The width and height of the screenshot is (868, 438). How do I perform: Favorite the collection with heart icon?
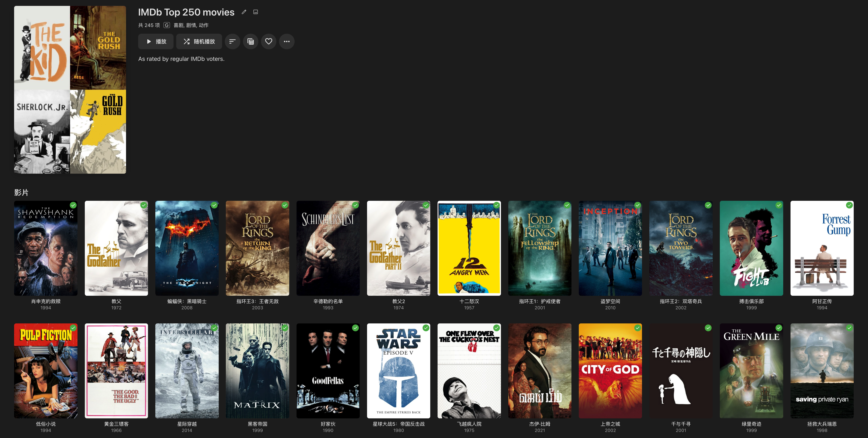pyautogui.click(x=269, y=41)
